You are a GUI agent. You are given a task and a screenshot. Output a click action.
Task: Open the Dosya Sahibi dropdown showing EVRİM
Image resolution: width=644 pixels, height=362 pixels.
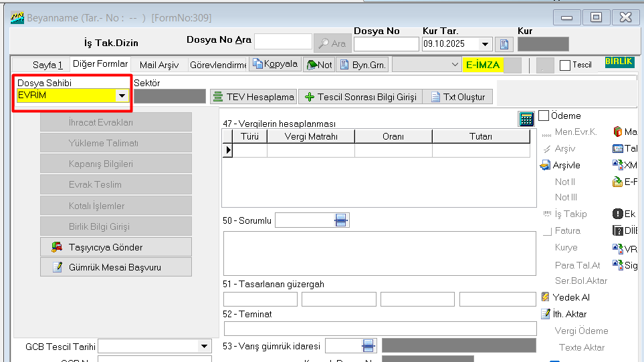point(122,96)
